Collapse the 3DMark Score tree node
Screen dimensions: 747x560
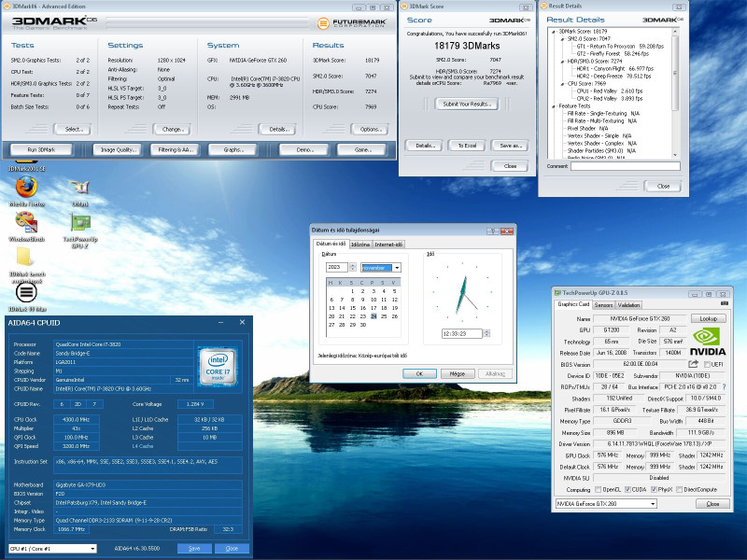553,32
